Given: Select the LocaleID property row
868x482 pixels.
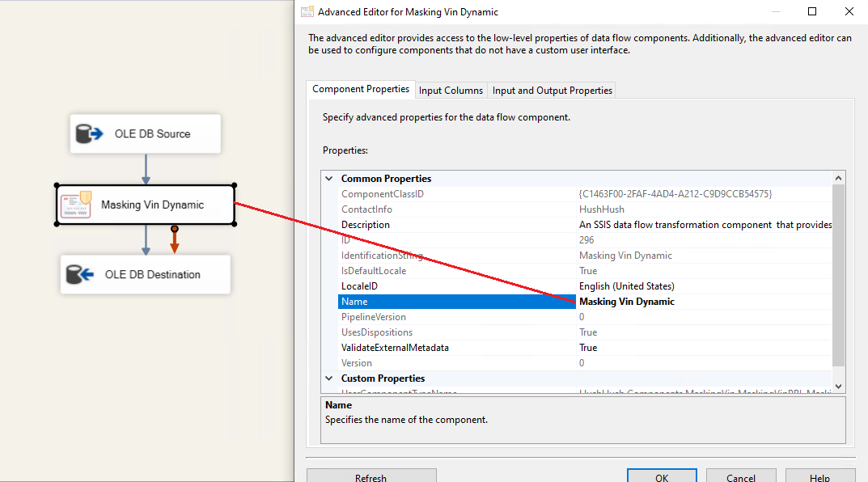Looking at the screenshot, I should [359, 286].
